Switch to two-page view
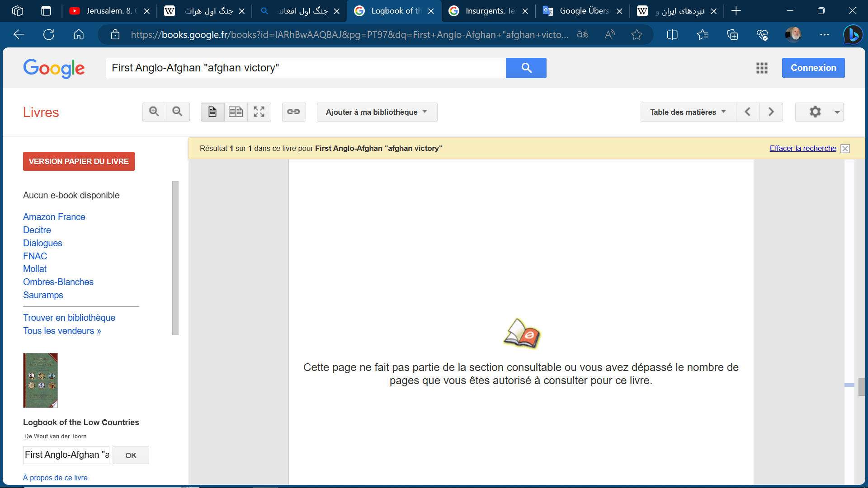This screenshot has height=488, width=868. point(236,112)
